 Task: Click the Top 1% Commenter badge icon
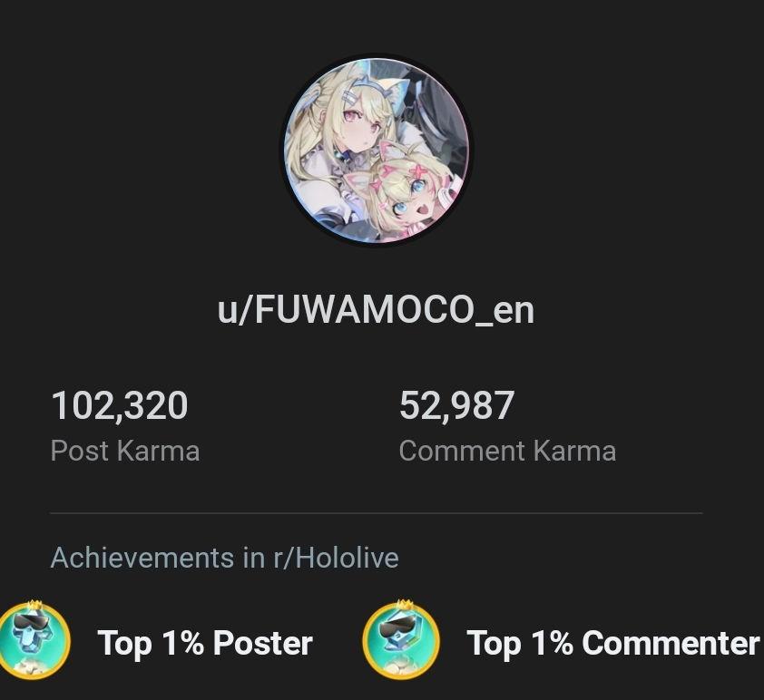tap(401, 639)
